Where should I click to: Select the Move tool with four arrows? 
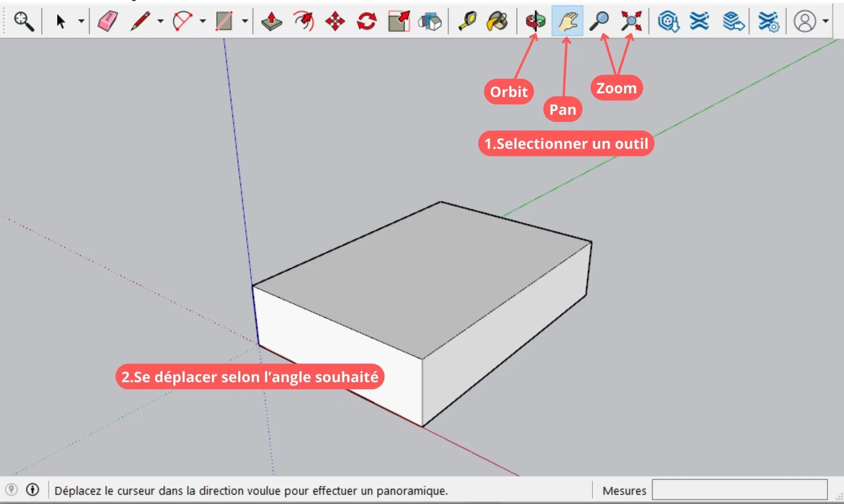[x=335, y=21]
